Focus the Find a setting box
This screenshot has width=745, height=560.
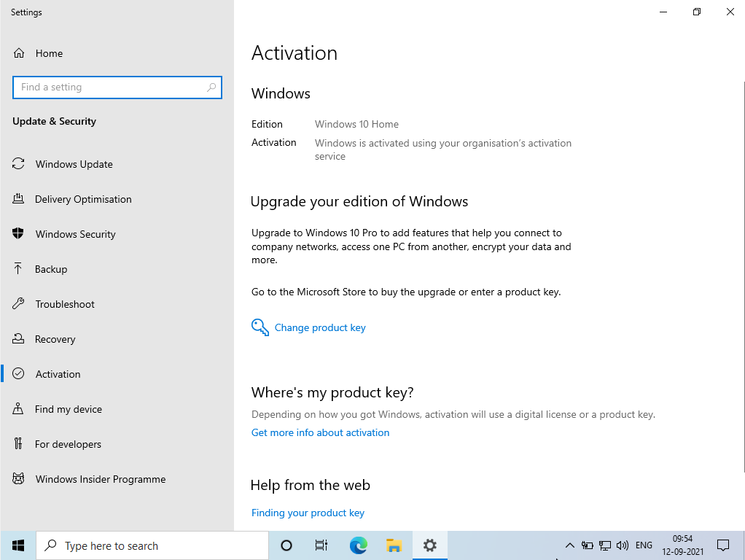click(117, 87)
